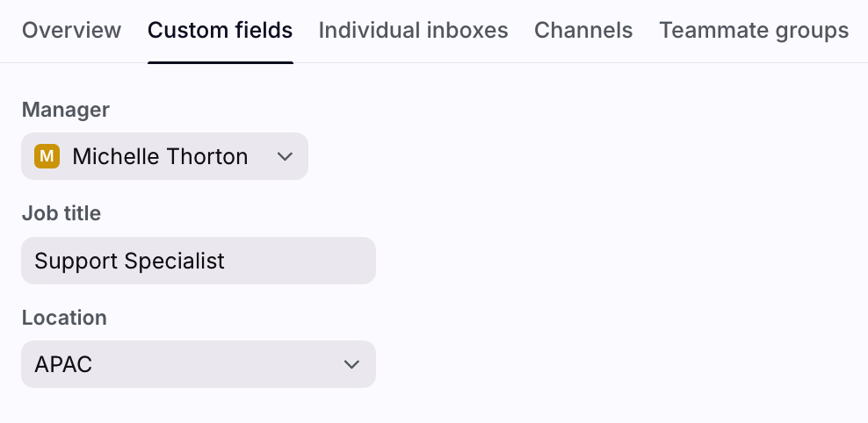Click the underline beneath Custom fields tab
Screen dimensions: 868x423
[220, 62]
